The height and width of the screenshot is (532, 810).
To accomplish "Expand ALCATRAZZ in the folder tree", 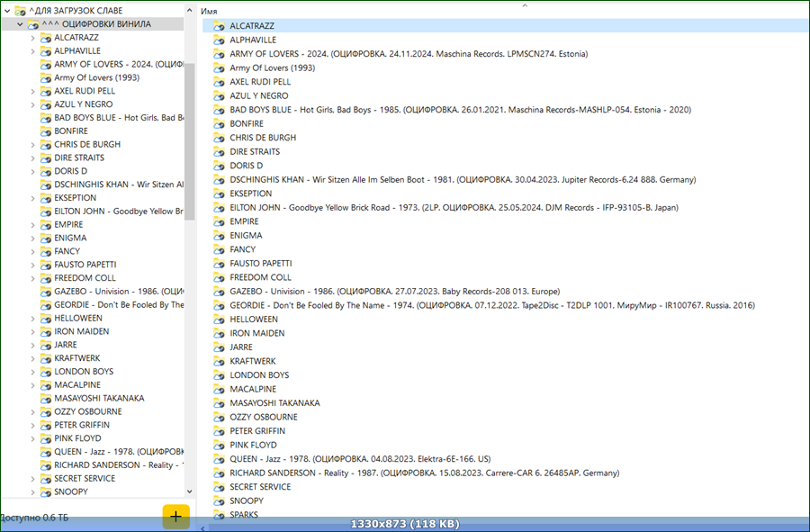I will coord(33,37).
